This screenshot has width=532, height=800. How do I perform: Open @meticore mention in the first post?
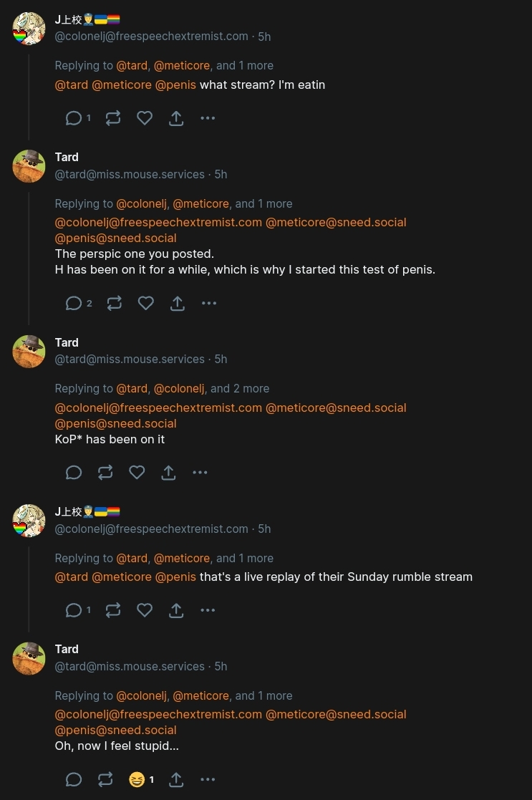click(x=122, y=85)
